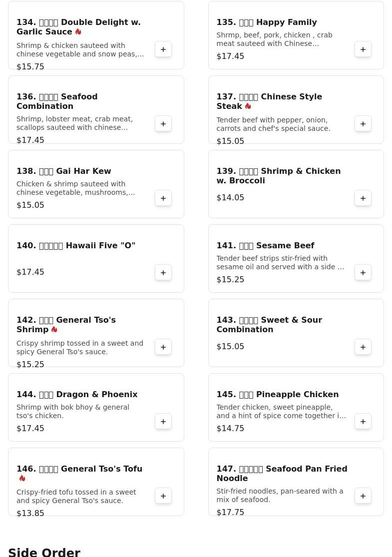This screenshot has height=557, width=392.
Task: Add Sesame Beef with the plus icon
Action: click(363, 272)
